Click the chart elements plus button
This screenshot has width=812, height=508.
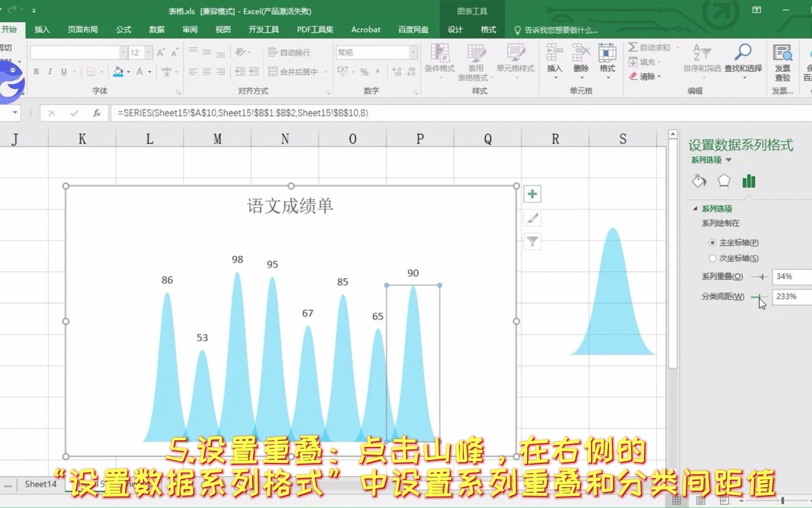pos(532,194)
